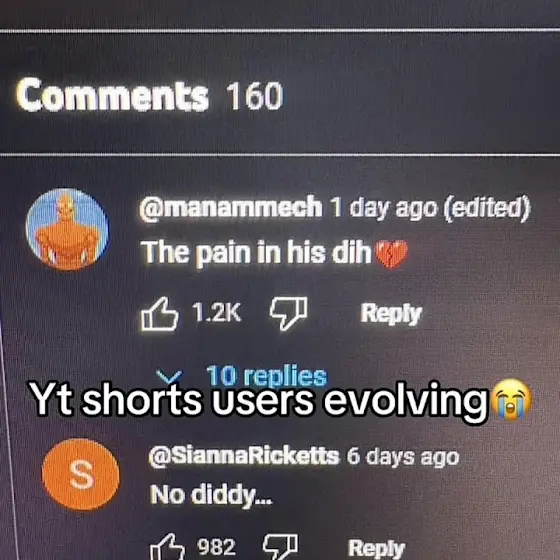Visit the @SiannaRicketts channel username link
560x560 pixels.
point(244,456)
